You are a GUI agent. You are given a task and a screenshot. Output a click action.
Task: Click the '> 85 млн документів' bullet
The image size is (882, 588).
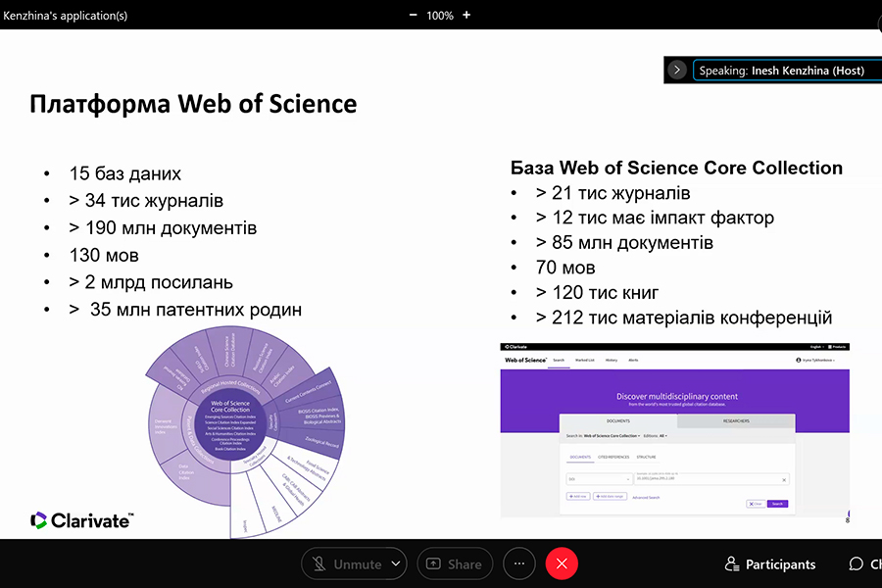(x=624, y=242)
